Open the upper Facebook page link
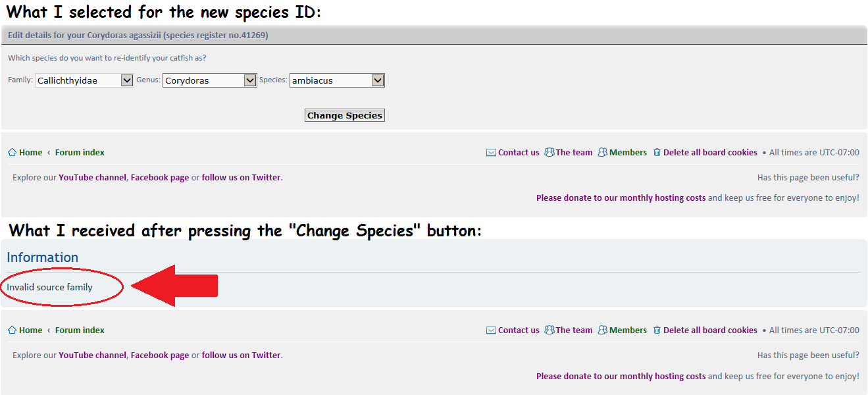The image size is (868, 395). tap(160, 177)
